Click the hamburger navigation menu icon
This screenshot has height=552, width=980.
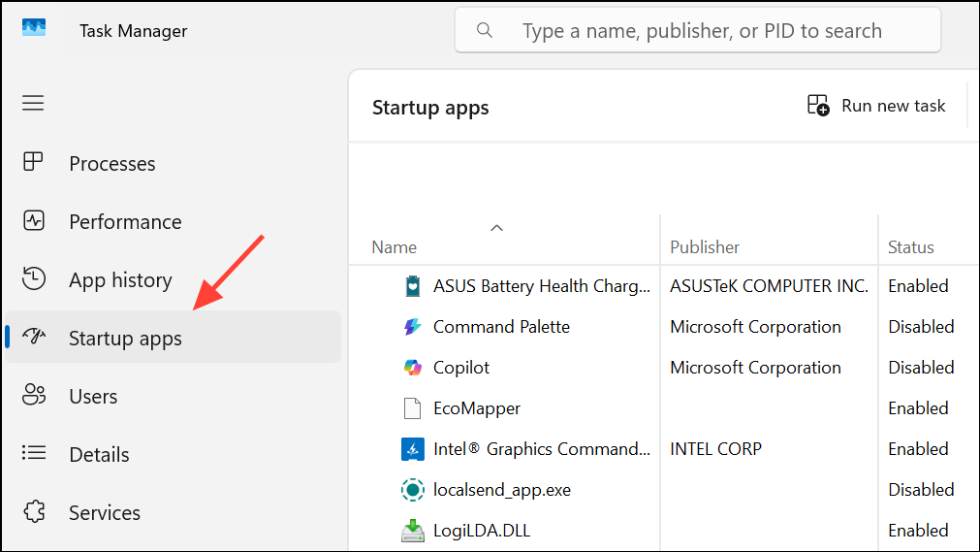(33, 103)
